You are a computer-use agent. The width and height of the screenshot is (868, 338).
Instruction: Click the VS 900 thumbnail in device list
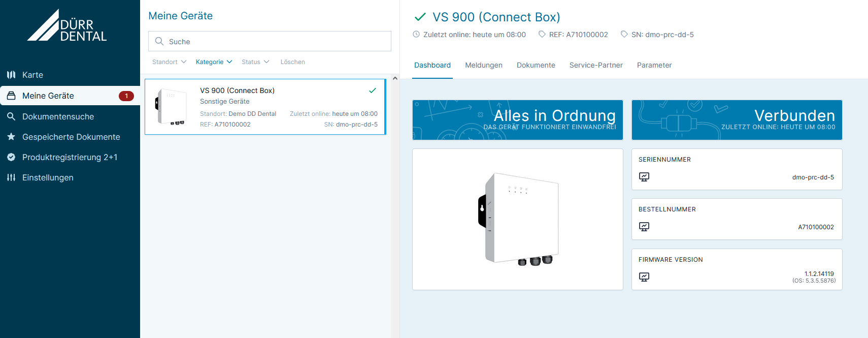tap(171, 107)
